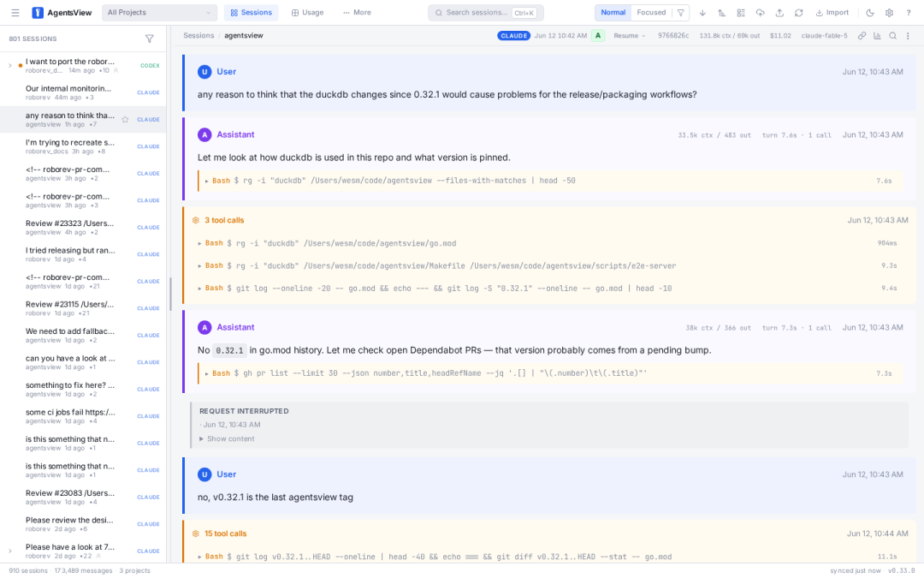Open 'something to fix here? ...' session
The image size is (924, 578).
[83, 390]
